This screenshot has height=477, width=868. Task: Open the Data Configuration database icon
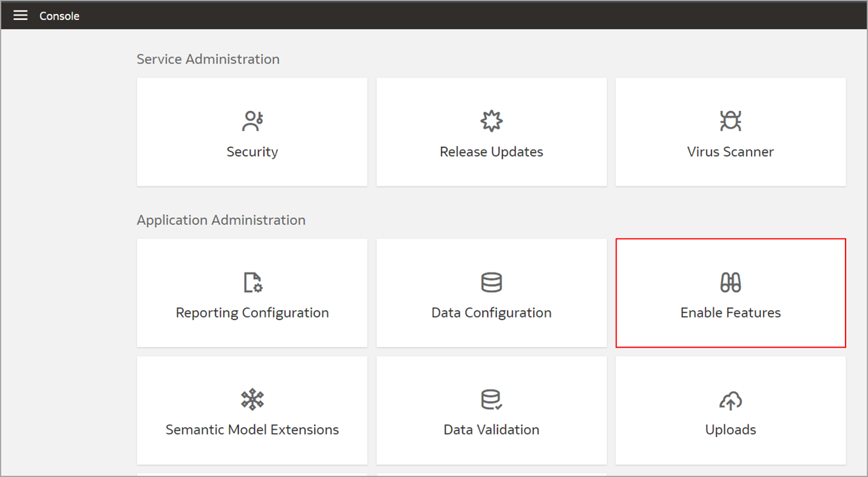click(491, 282)
